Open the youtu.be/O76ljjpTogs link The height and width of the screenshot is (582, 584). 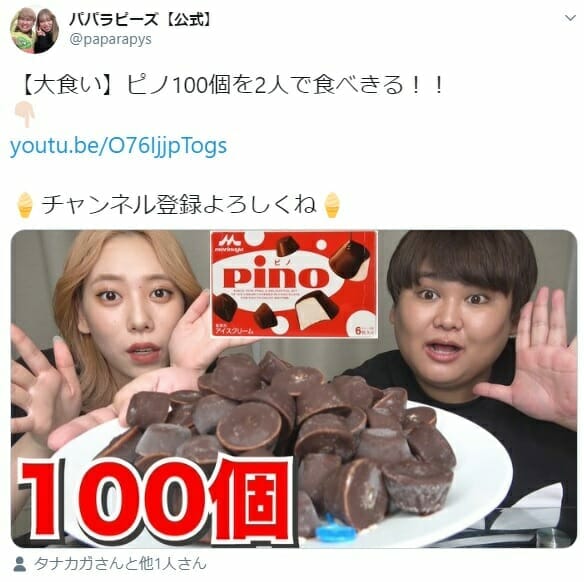pos(118,146)
